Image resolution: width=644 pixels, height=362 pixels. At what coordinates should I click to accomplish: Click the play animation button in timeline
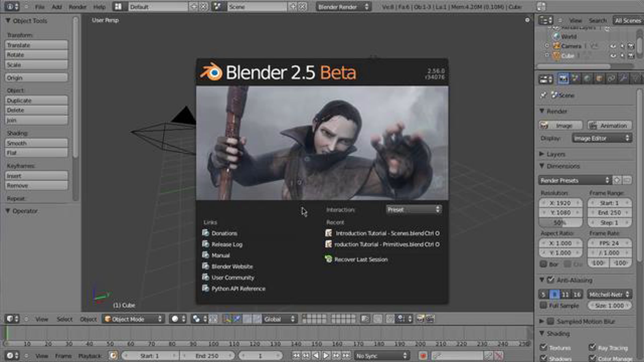tap(326, 356)
